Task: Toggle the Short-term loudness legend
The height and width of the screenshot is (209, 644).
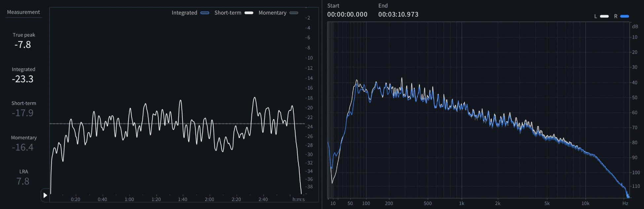Action: point(249,13)
